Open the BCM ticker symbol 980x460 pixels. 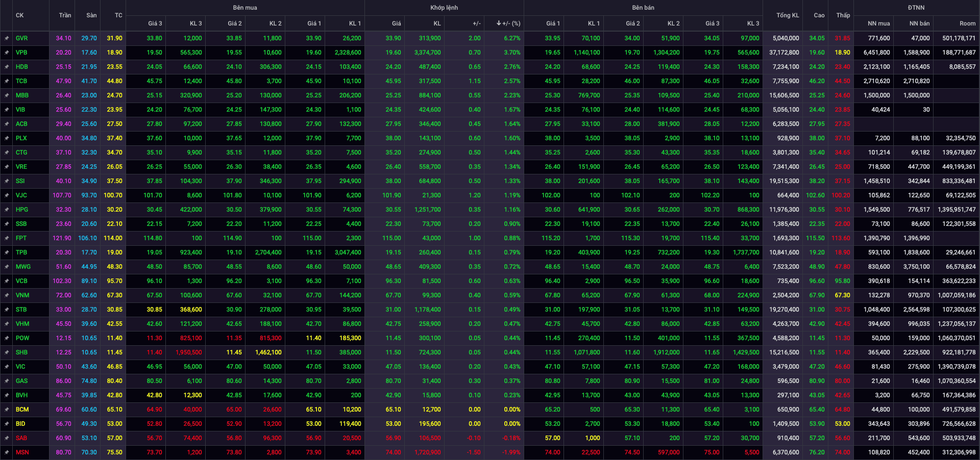point(22,410)
